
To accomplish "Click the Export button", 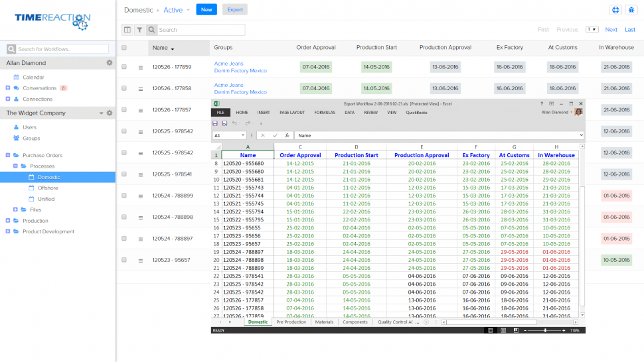I will 235,9.
